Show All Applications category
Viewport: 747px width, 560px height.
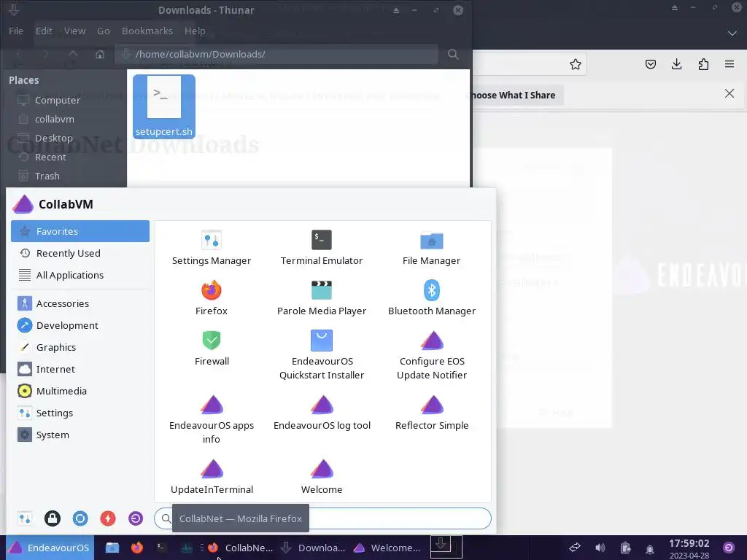coord(80,275)
